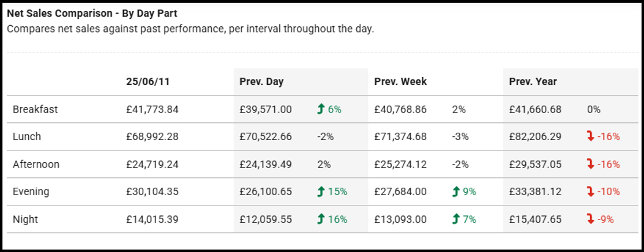Click the green up arrow beside Evening 9%
The width and height of the screenshot is (644, 252).
click(x=455, y=191)
